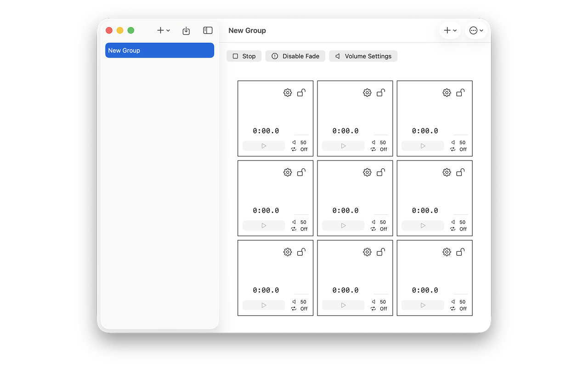588x368 pixels.
Task: Play the second-row, third-column sound pad
Action: pos(423,225)
